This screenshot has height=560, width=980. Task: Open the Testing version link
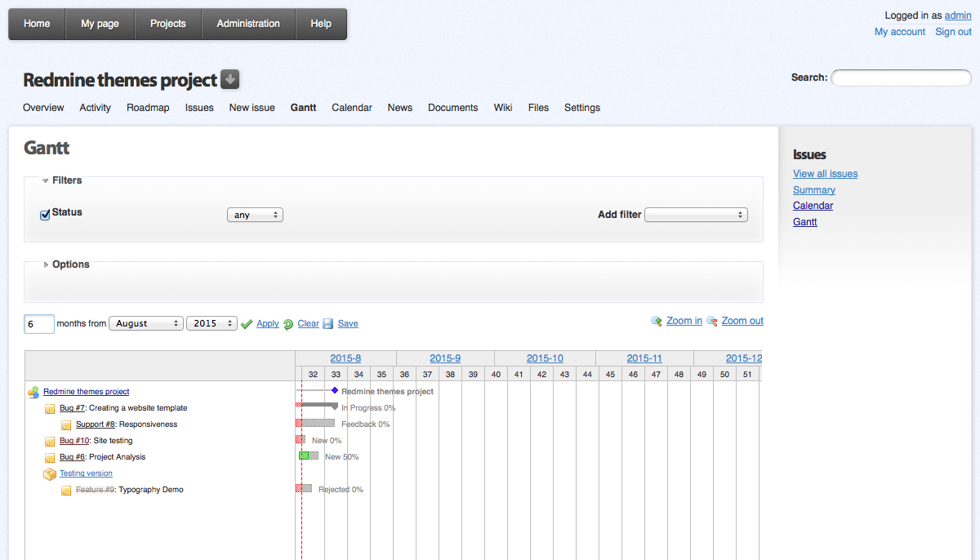click(x=86, y=473)
